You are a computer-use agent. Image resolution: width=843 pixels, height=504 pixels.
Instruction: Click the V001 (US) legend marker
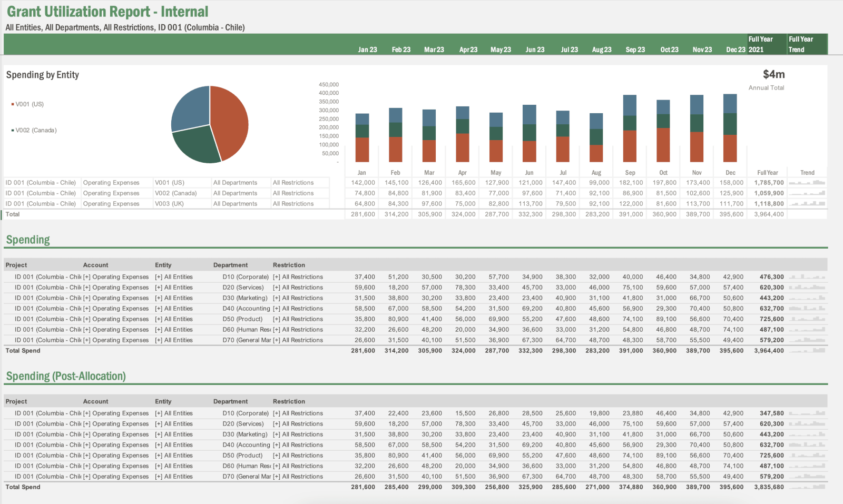pos(13,104)
